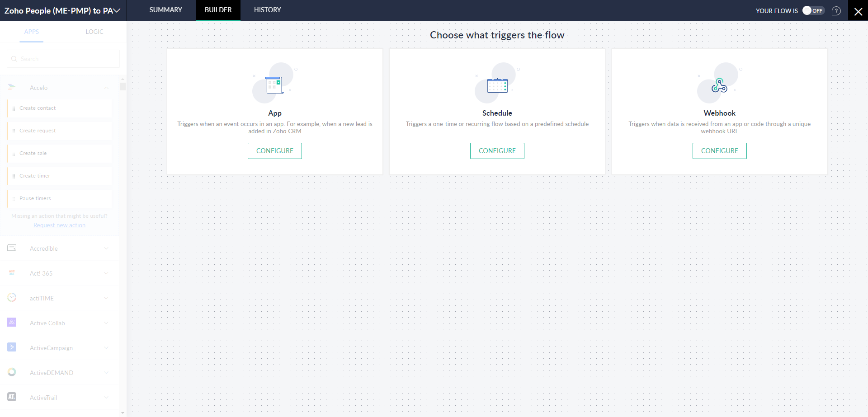Select the Pause timers action
Viewport: 868px width, 417px height.
point(60,199)
